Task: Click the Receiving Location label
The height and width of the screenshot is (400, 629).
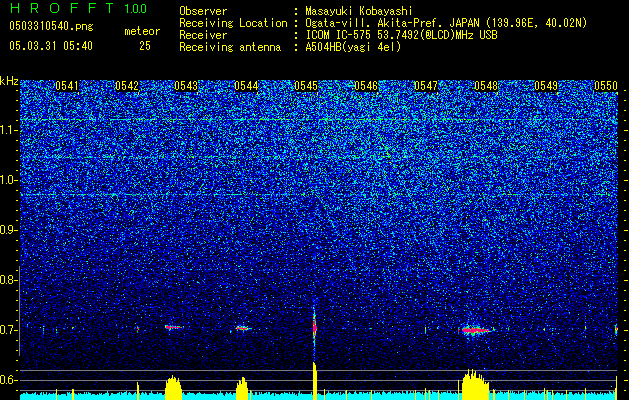Action: coord(233,23)
